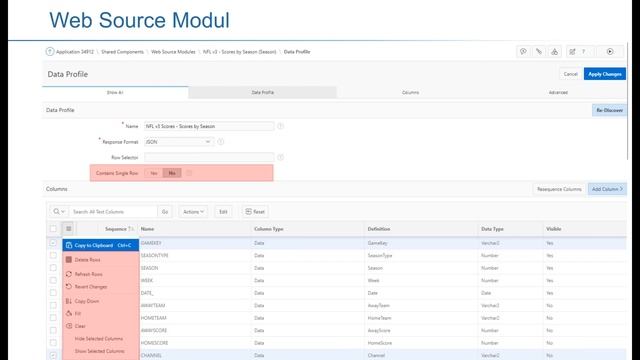
Task: Choose Copy to Clipboard from the row menu
Action: (x=100, y=245)
